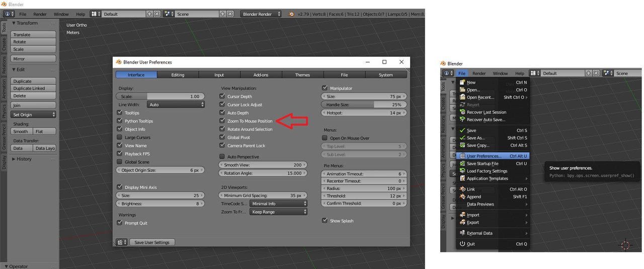Open the TimeCode Style Minimal Info dropdown

coord(279,204)
